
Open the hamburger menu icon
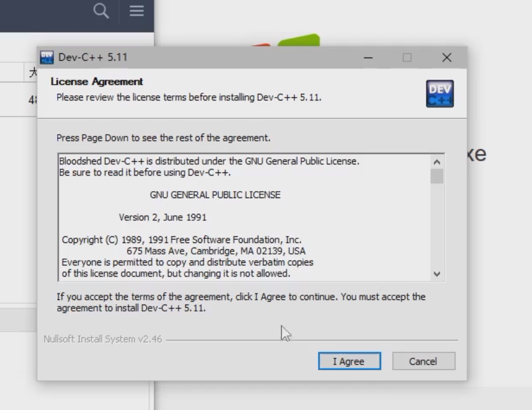coord(136,11)
